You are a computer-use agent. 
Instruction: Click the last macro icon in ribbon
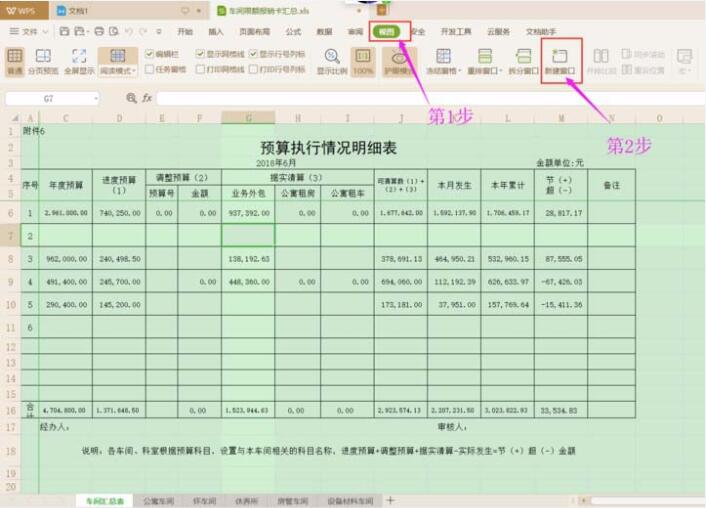pos(684,57)
